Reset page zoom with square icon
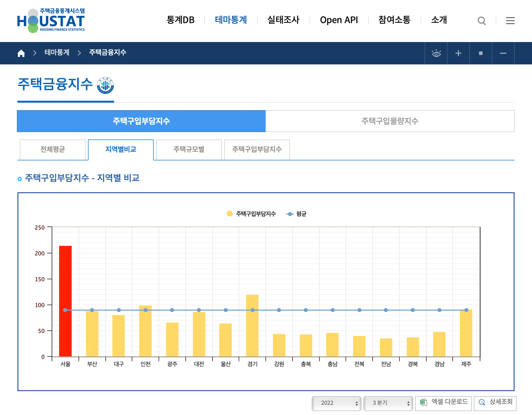 click(x=481, y=53)
